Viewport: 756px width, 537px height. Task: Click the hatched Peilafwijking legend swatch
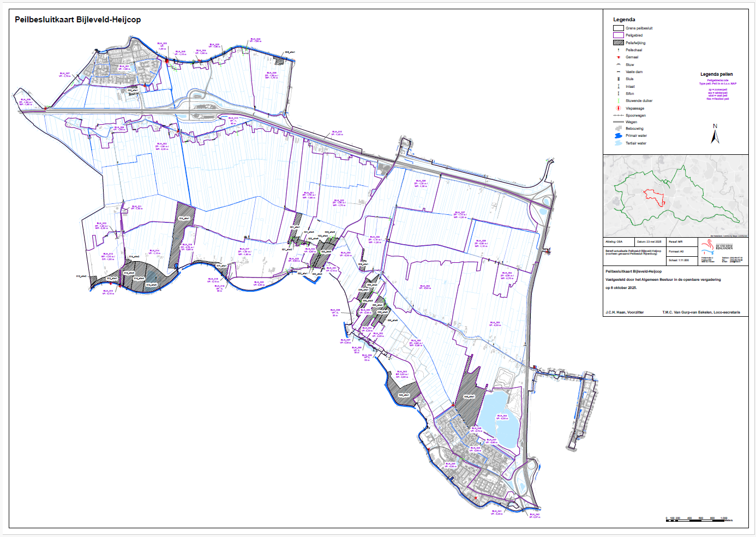coord(618,43)
